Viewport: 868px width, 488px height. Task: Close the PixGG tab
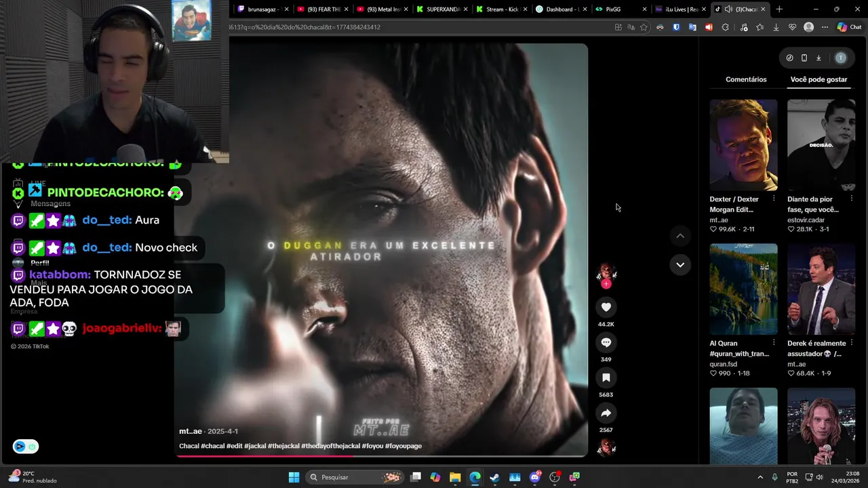pyautogui.click(x=644, y=9)
